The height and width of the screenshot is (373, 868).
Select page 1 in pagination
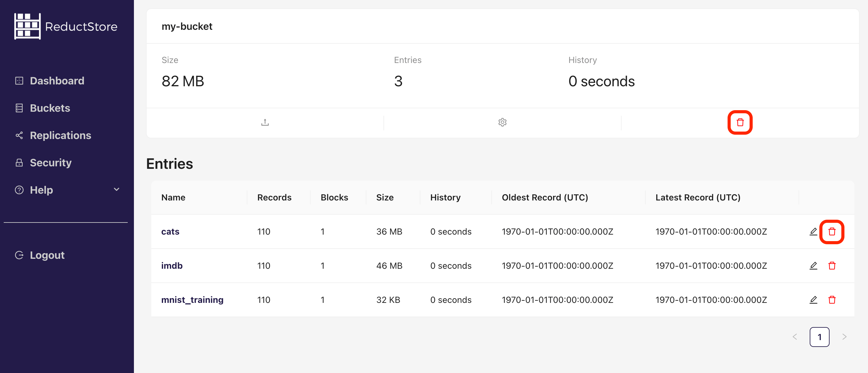[x=819, y=337]
